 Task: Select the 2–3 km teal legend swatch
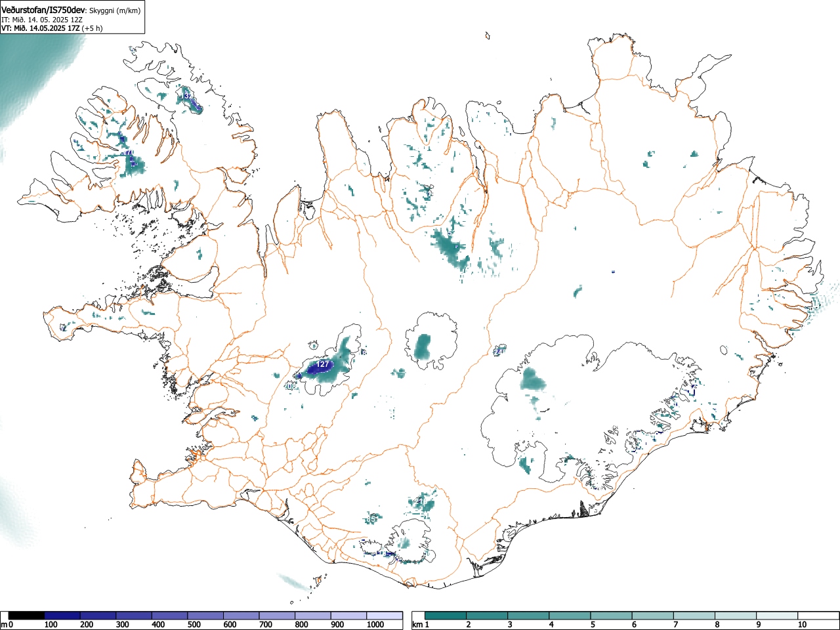[487, 616]
